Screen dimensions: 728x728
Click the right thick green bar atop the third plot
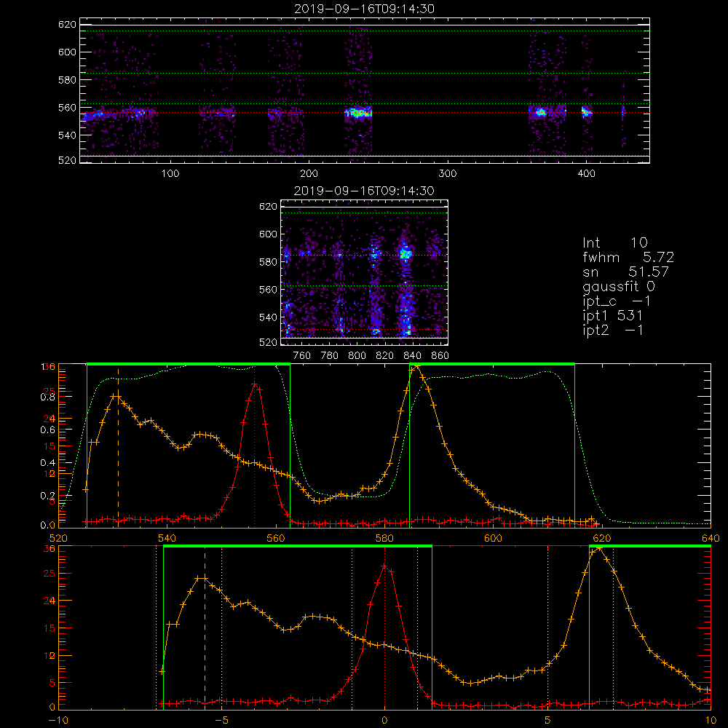tap(492, 364)
